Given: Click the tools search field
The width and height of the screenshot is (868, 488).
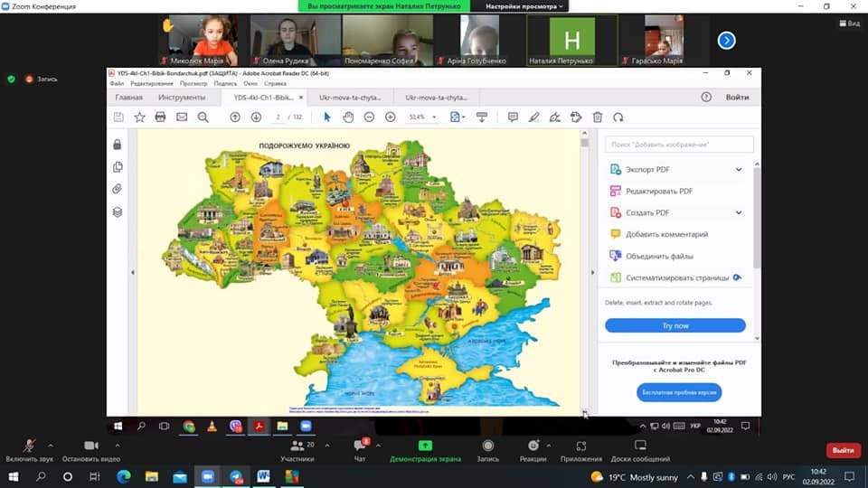Looking at the screenshot, I should tap(679, 145).
